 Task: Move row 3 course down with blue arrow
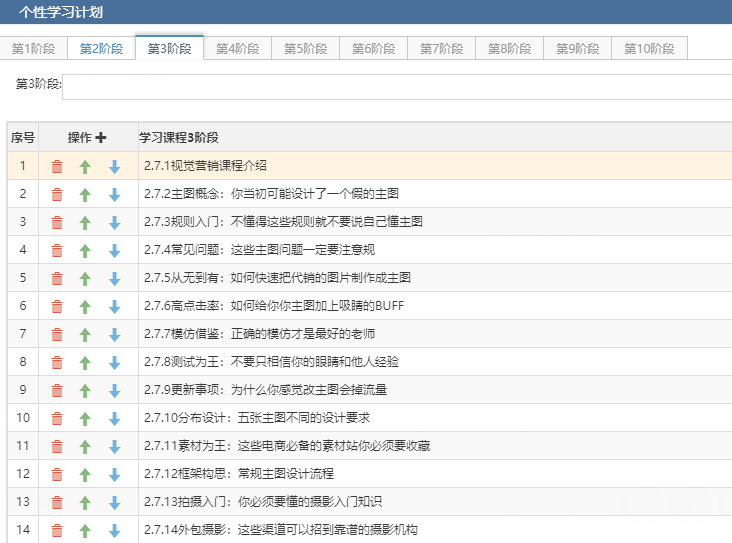coord(114,223)
